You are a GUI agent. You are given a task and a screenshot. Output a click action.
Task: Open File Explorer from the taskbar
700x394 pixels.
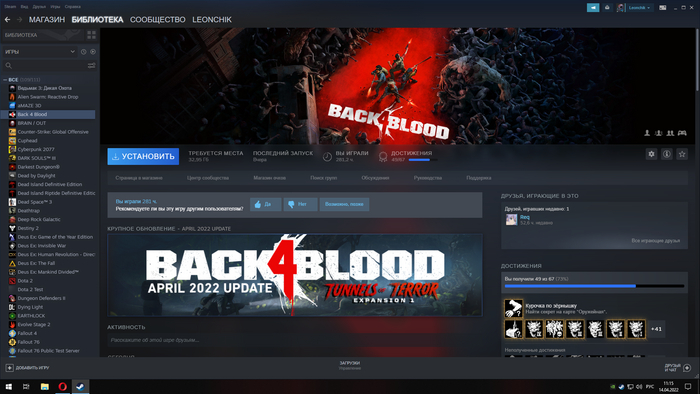[45, 386]
